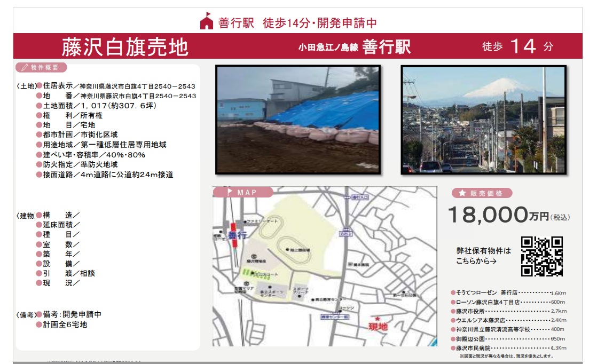Screen dimensions: 597x364
Task: Click the QR code image
Action: tap(542, 256)
